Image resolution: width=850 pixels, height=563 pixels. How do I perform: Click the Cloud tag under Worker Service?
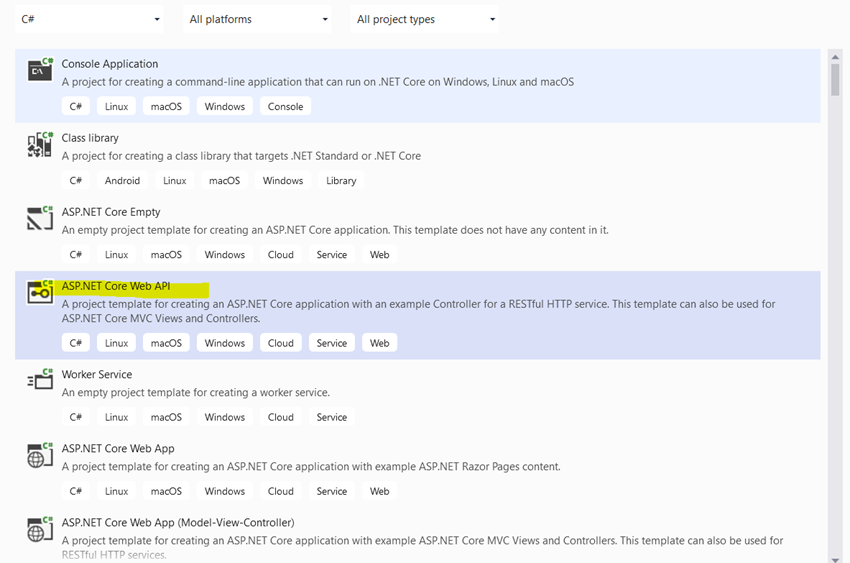pyautogui.click(x=280, y=417)
